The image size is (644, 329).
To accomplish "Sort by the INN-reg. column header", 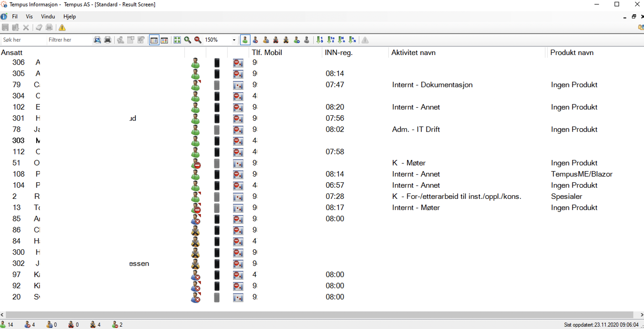I will coord(338,52).
